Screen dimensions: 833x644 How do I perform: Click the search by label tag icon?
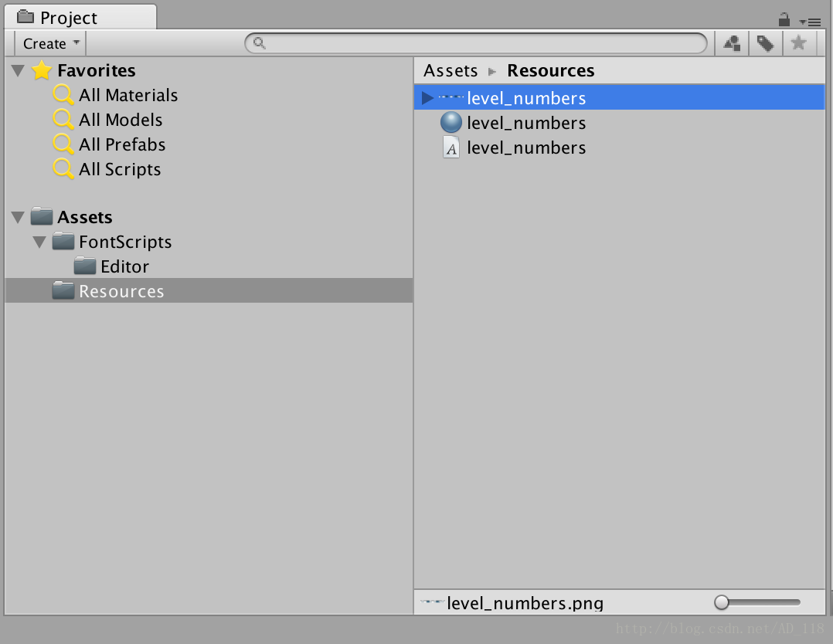765,43
